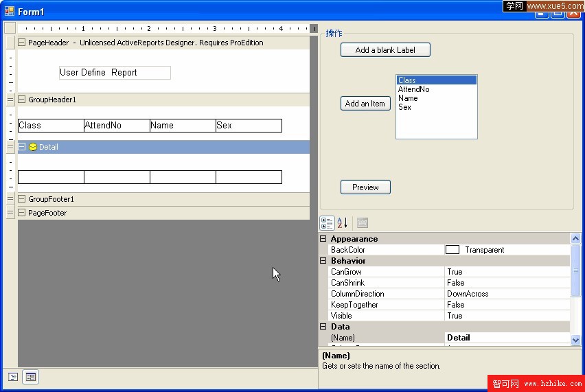Click the GroupFooter1 section grip handle in left ruler
585x392 pixels.
tap(10, 199)
